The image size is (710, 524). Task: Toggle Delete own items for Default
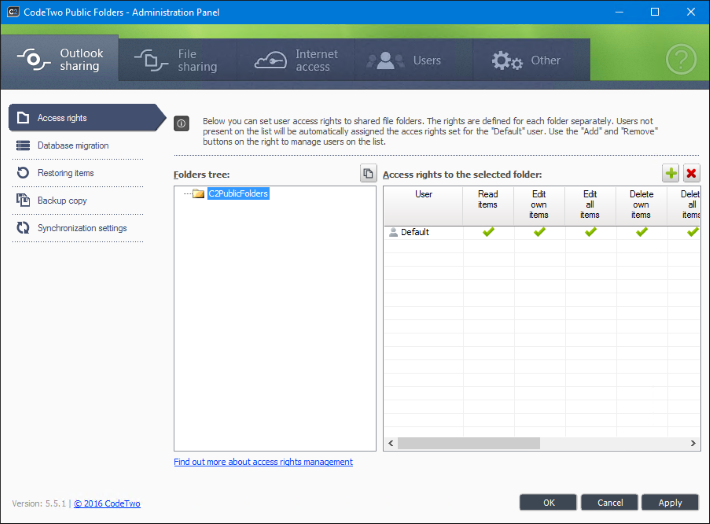pos(642,232)
